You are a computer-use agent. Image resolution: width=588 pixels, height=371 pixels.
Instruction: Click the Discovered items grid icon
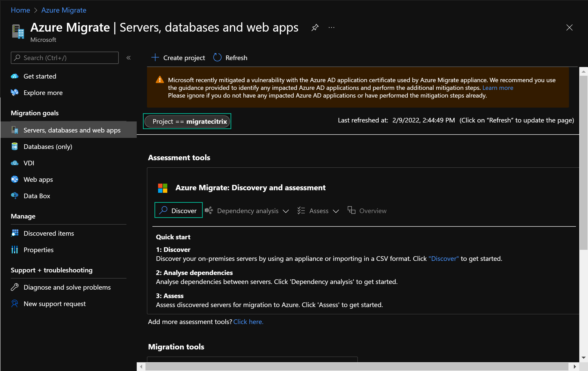click(15, 233)
